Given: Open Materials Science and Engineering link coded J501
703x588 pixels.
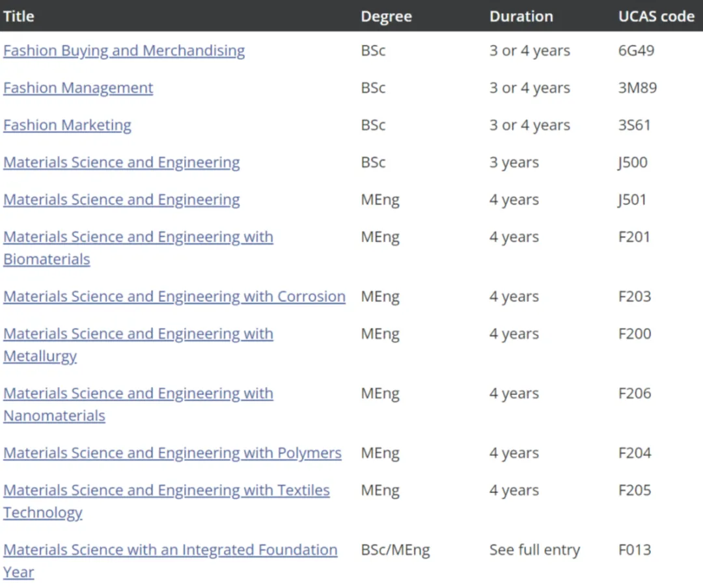Looking at the screenshot, I should (x=122, y=200).
